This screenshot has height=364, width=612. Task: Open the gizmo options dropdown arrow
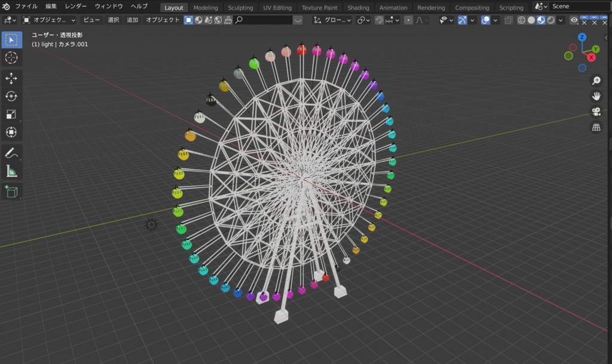pyautogui.click(x=472, y=20)
